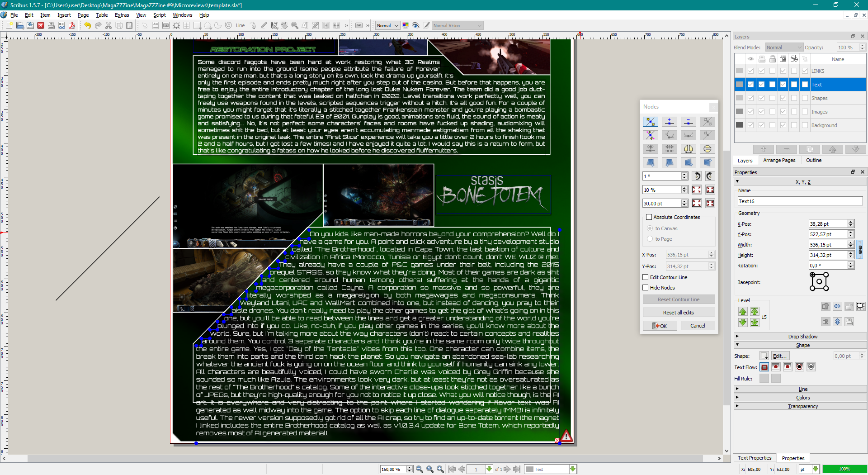Screen dimensions: 868x475
Task: Open the Item menu
Action: [45, 15]
